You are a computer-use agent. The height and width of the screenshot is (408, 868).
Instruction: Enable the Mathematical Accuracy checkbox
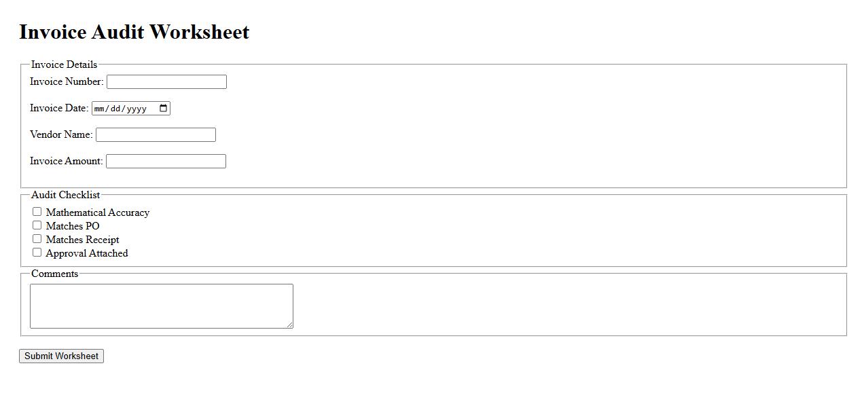pyautogui.click(x=37, y=212)
